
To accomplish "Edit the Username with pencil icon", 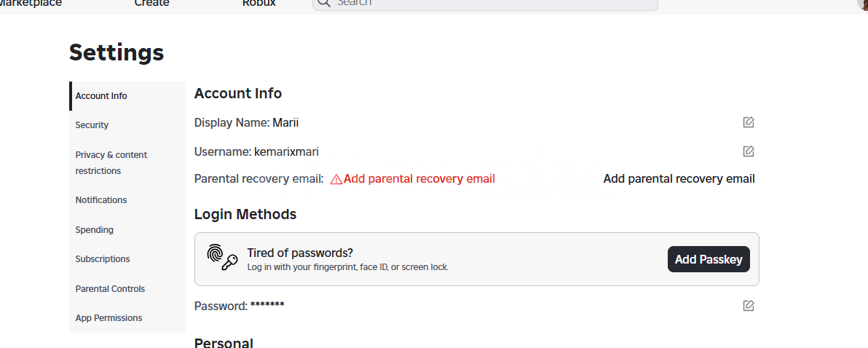I will (749, 151).
